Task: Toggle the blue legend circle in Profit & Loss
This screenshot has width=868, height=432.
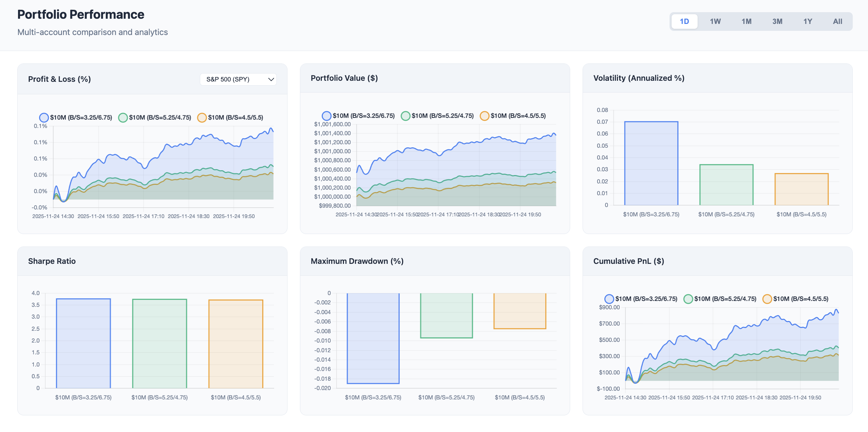Action: pos(44,118)
